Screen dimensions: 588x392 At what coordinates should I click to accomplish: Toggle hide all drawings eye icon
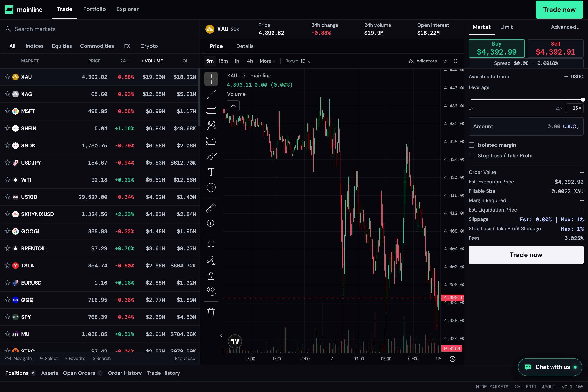(x=211, y=291)
